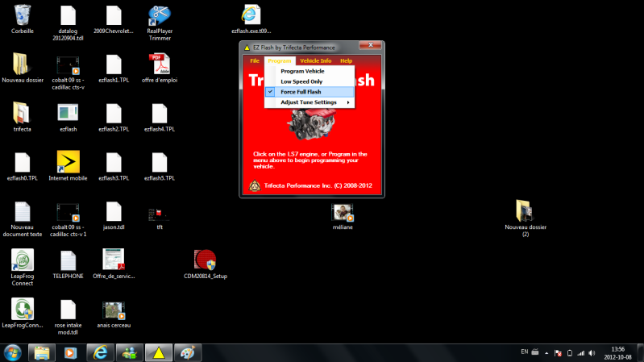Screen dimensions: 644x362
Task: Click the Trifecta logo beside copyright text
Action: click(x=255, y=185)
